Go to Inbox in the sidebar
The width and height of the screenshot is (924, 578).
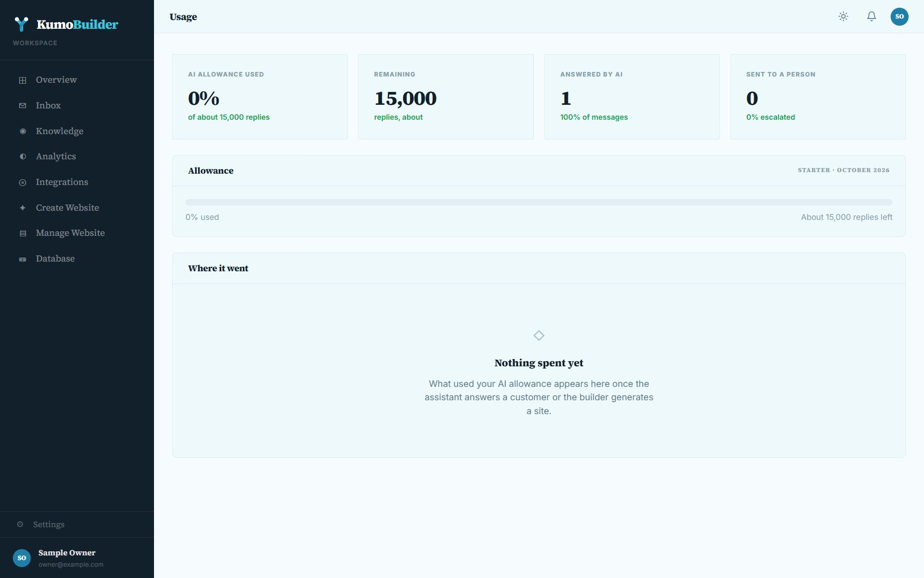(x=77, y=105)
